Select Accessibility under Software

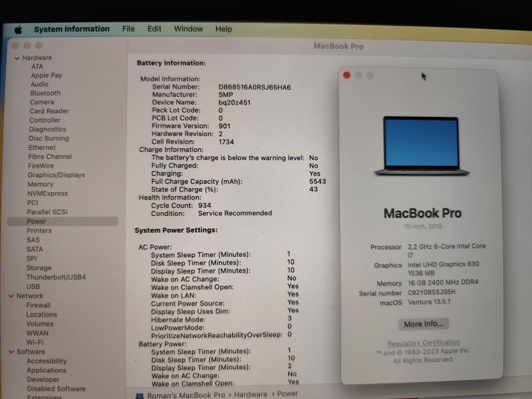coord(47,361)
